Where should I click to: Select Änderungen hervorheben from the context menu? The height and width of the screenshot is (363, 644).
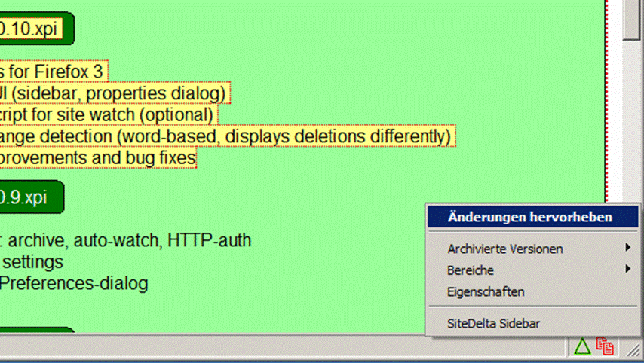(x=529, y=217)
